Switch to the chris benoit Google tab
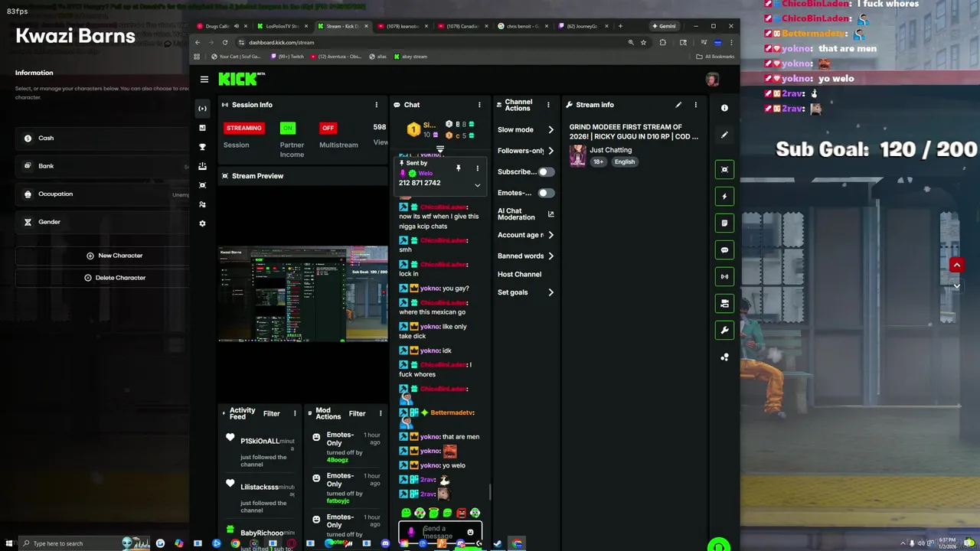The image size is (980, 551). tap(523, 26)
